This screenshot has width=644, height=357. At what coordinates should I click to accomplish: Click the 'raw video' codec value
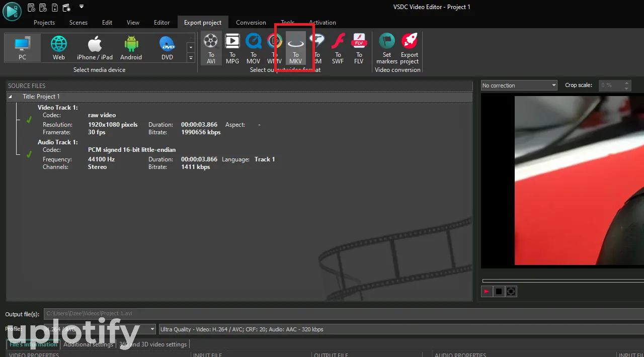pos(102,115)
